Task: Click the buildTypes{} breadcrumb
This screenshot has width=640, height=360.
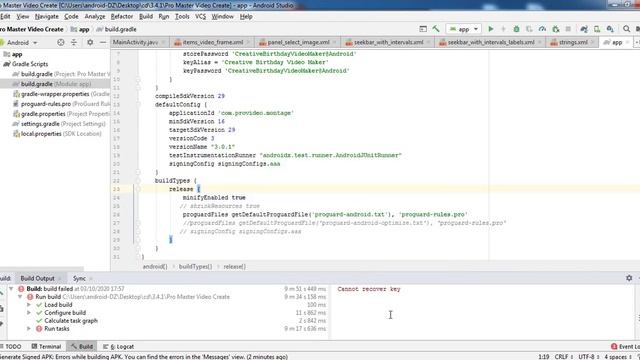Action: [x=195, y=267]
